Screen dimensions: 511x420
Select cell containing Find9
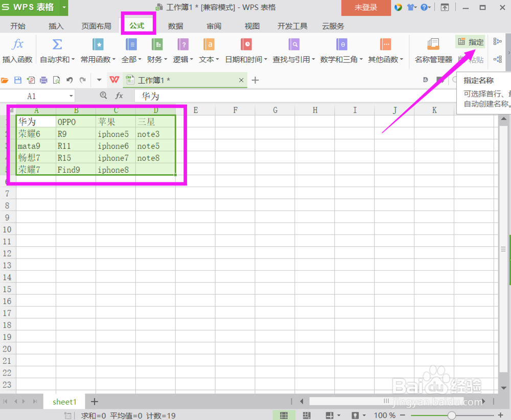tap(76, 170)
